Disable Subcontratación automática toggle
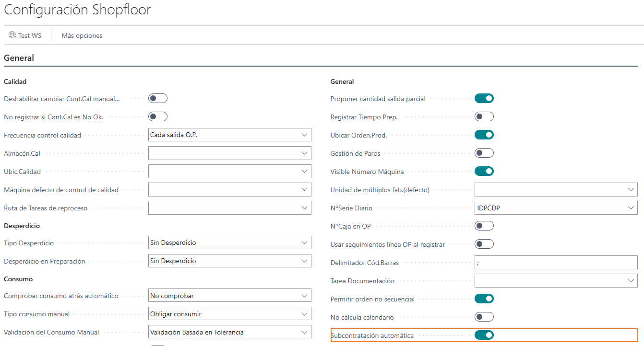The width and height of the screenshot is (644, 346). click(x=484, y=335)
